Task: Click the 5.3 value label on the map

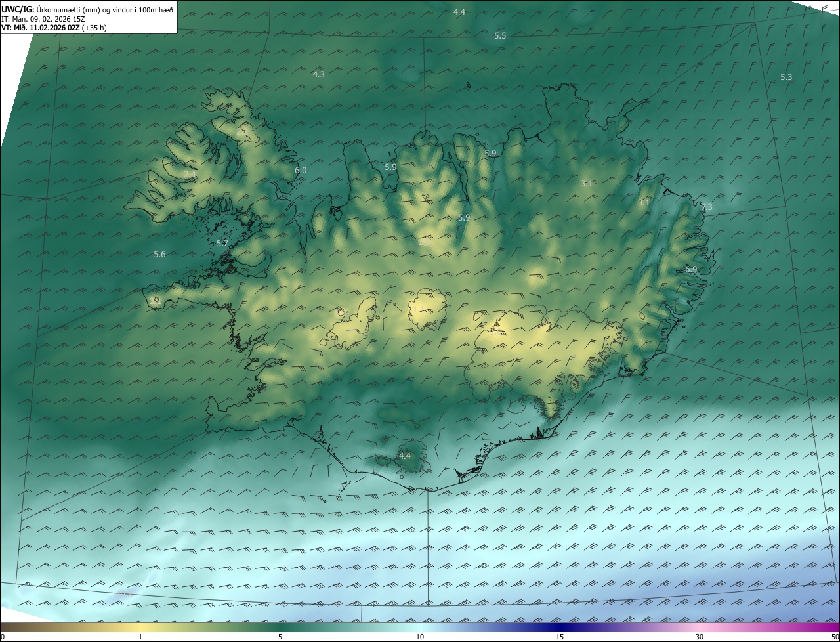Action: click(x=786, y=77)
